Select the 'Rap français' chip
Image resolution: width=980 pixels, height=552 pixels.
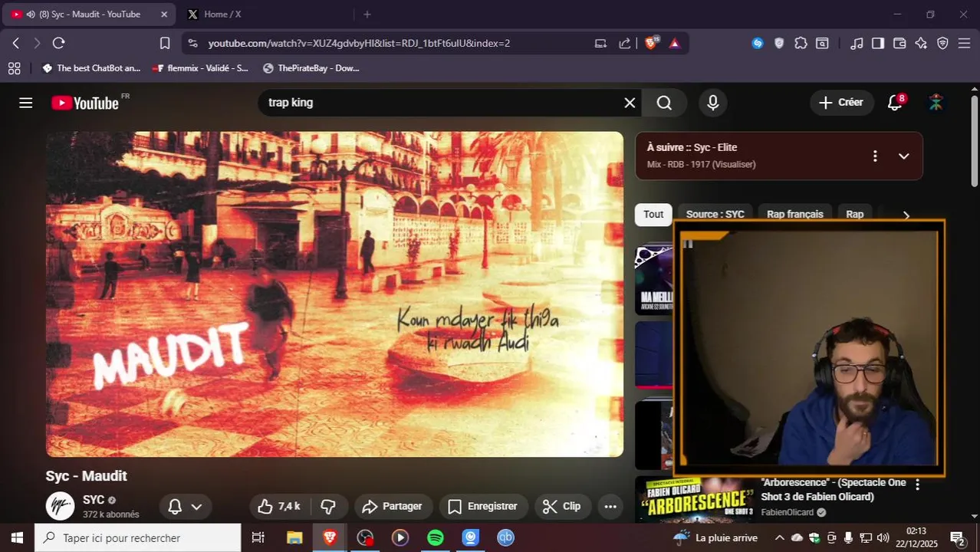794,215
